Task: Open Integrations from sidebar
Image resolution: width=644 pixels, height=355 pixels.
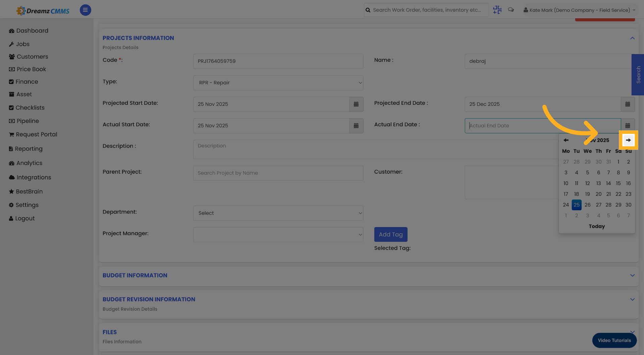Action: [30, 177]
